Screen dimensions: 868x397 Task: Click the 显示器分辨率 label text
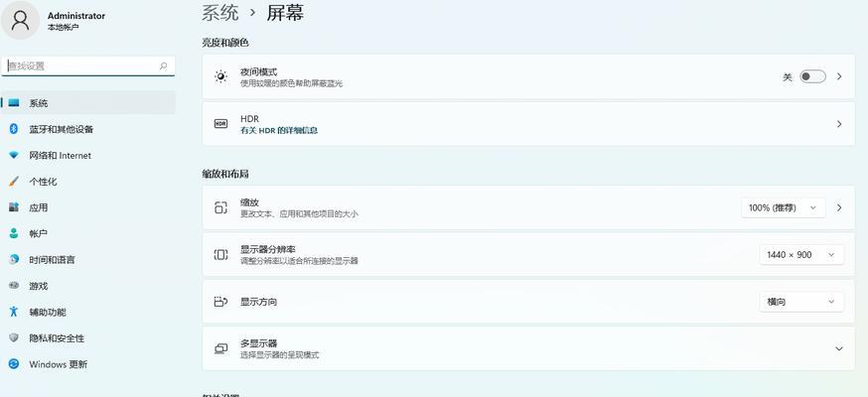tap(268, 249)
